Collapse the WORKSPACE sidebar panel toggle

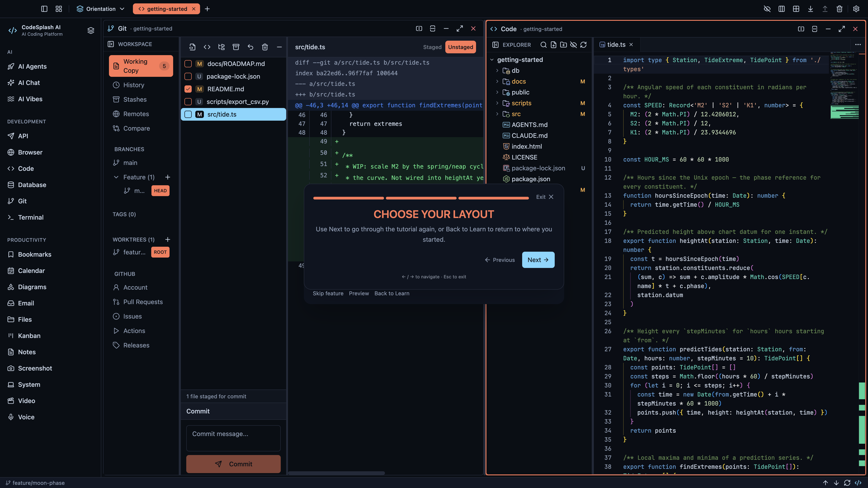click(111, 44)
